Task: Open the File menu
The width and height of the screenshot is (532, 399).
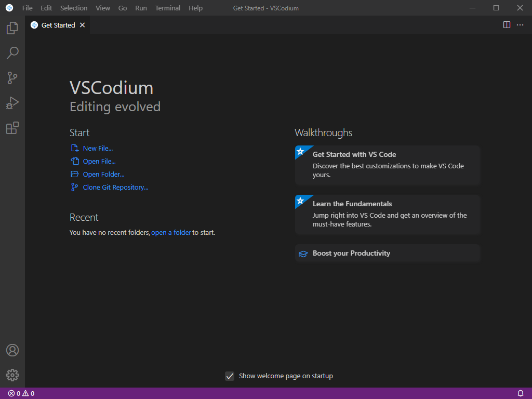Action: click(x=28, y=8)
